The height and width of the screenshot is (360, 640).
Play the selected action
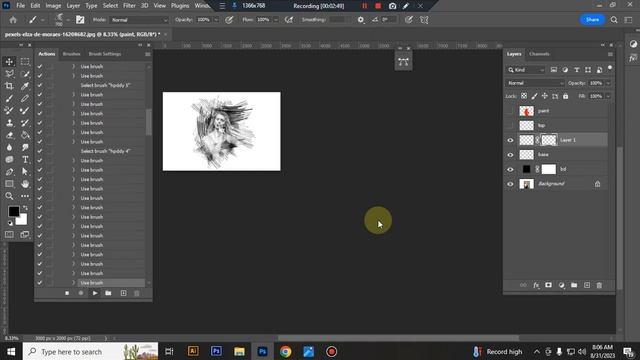coord(95,293)
